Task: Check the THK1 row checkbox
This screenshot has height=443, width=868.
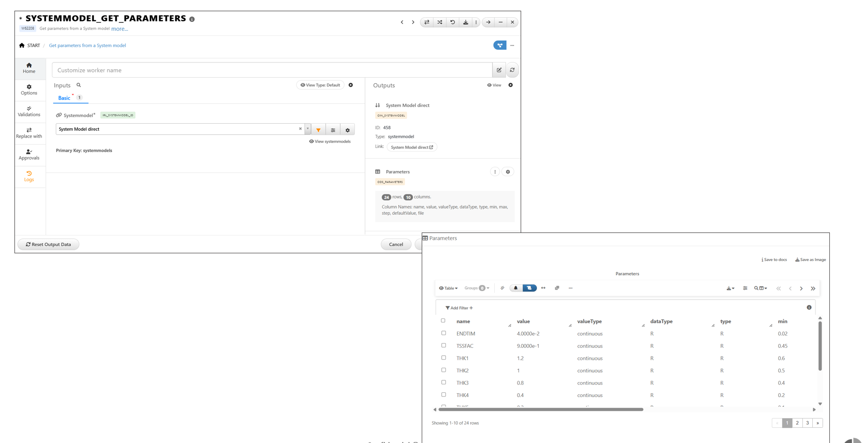Action: click(444, 358)
